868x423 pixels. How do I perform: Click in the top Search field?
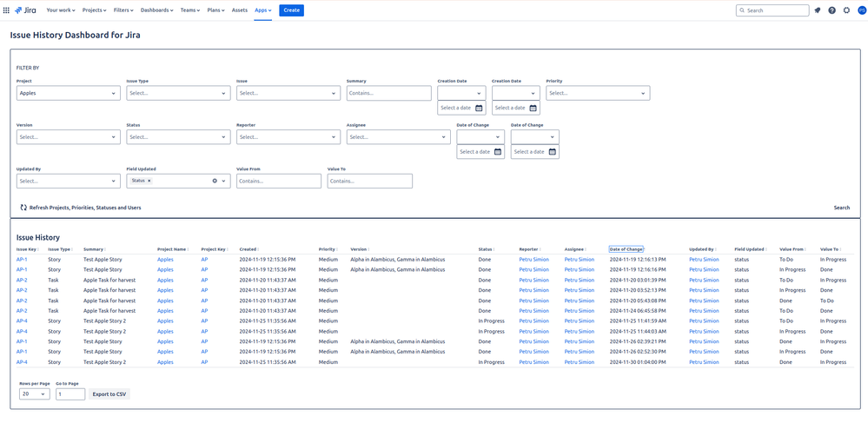pyautogui.click(x=772, y=10)
